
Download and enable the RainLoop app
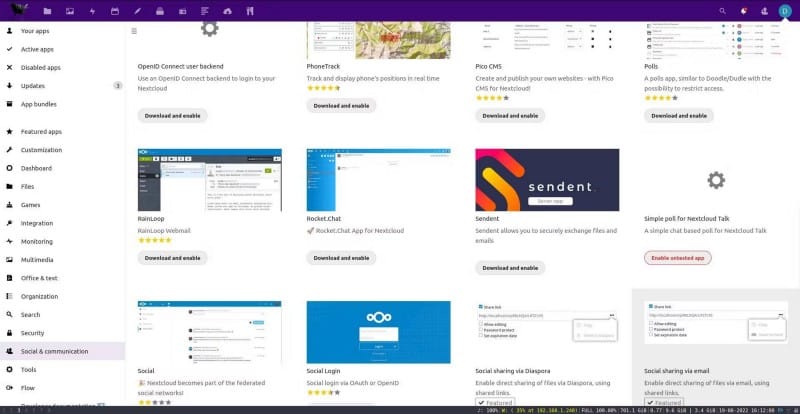[172, 258]
